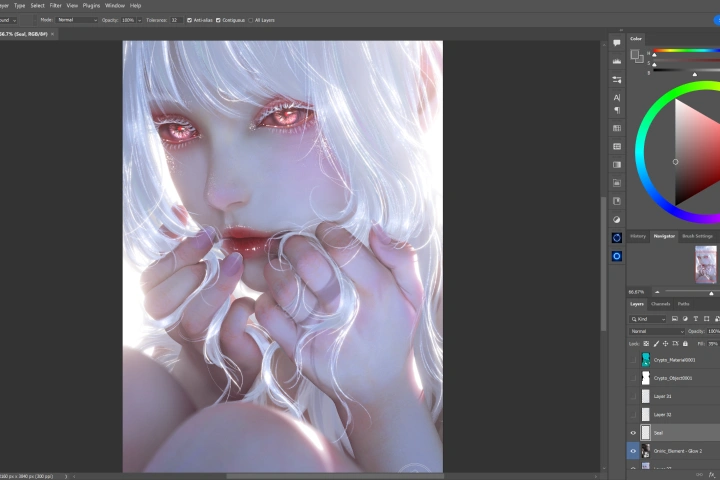Open the blue circle plugin panel icon
Screen dimensions: 720x480
(x=617, y=256)
